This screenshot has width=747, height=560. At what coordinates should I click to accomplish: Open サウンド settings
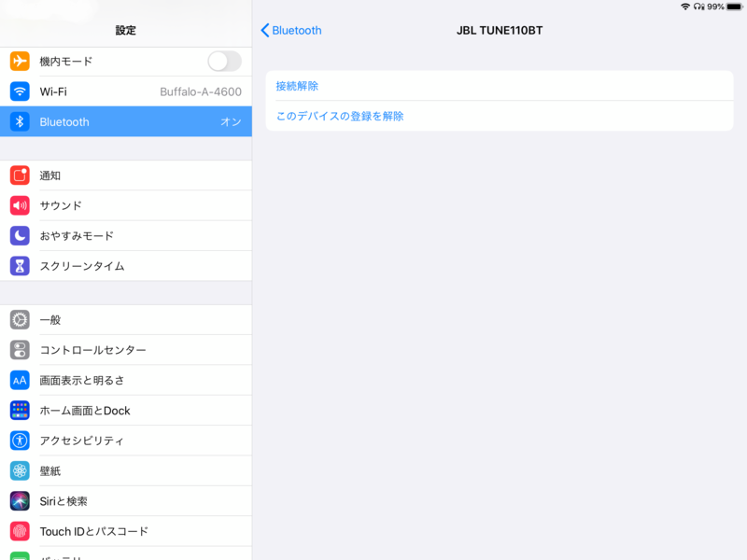126,205
